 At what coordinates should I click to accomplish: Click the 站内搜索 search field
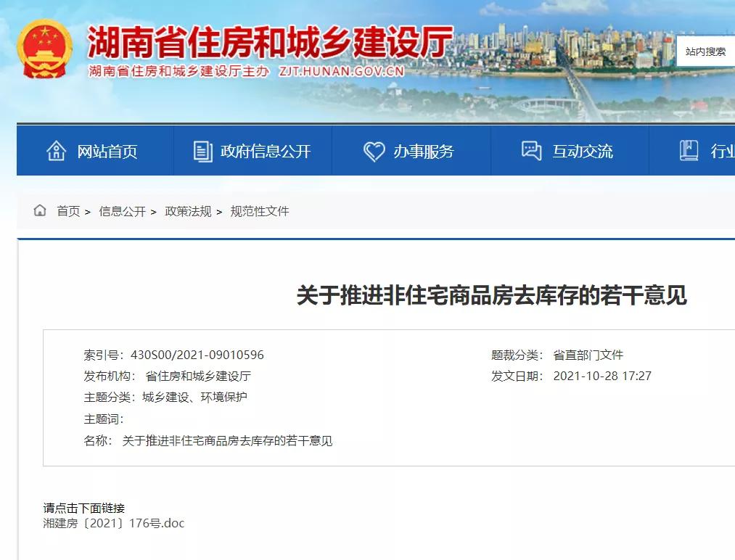705,52
